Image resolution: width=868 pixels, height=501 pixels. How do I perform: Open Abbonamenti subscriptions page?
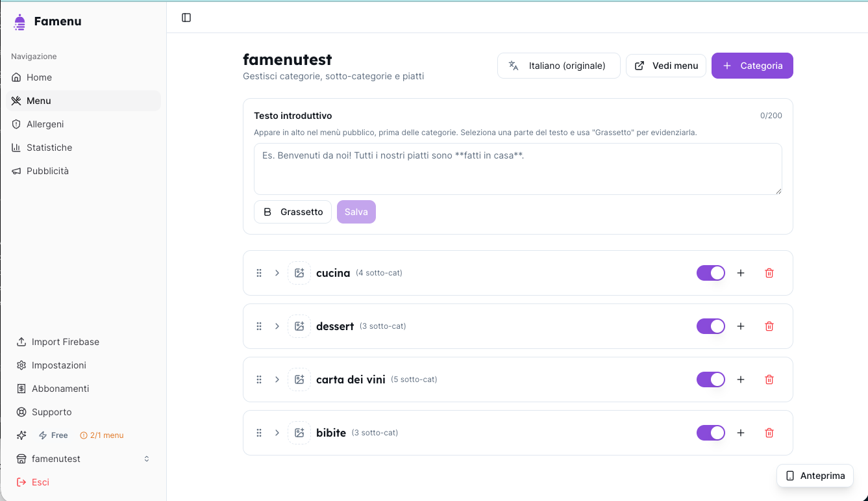click(x=83, y=389)
